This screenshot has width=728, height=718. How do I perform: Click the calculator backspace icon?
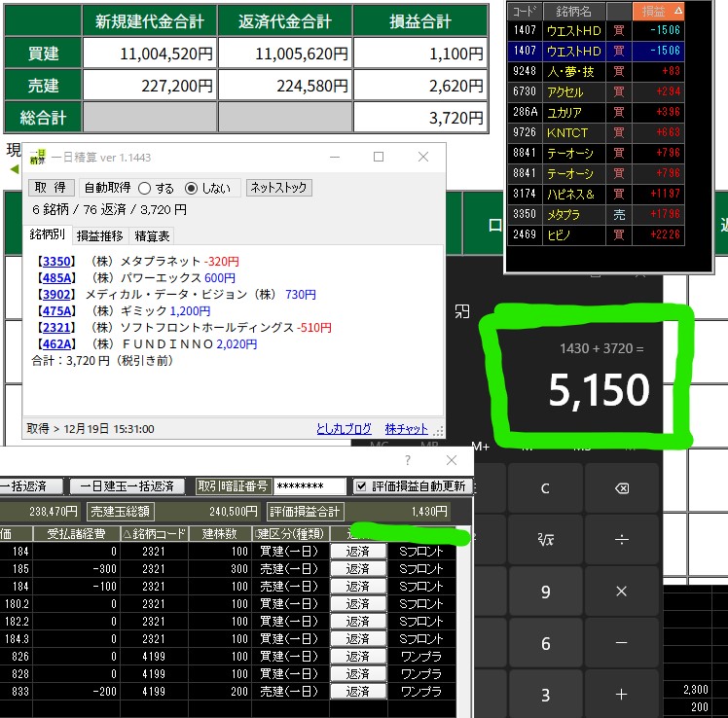622,488
